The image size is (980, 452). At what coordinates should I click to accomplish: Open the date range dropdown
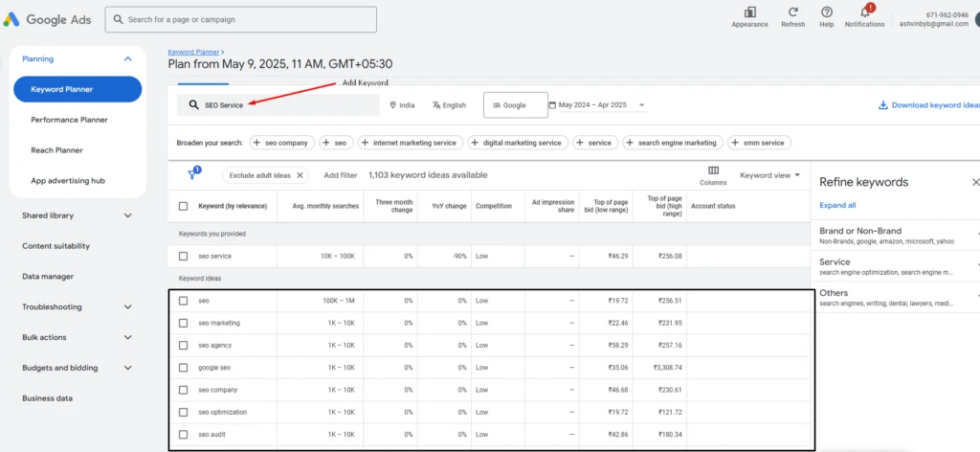coord(599,105)
